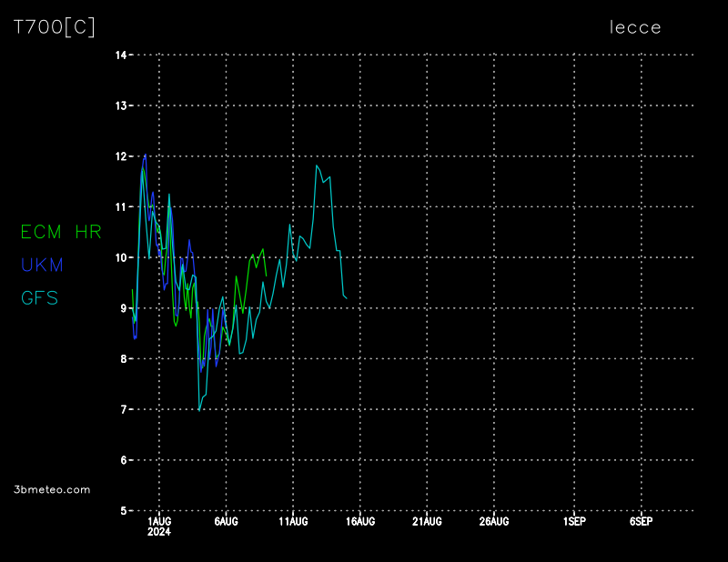Click the 1SEP date tick label
The image size is (728, 562).
pos(574,522)
